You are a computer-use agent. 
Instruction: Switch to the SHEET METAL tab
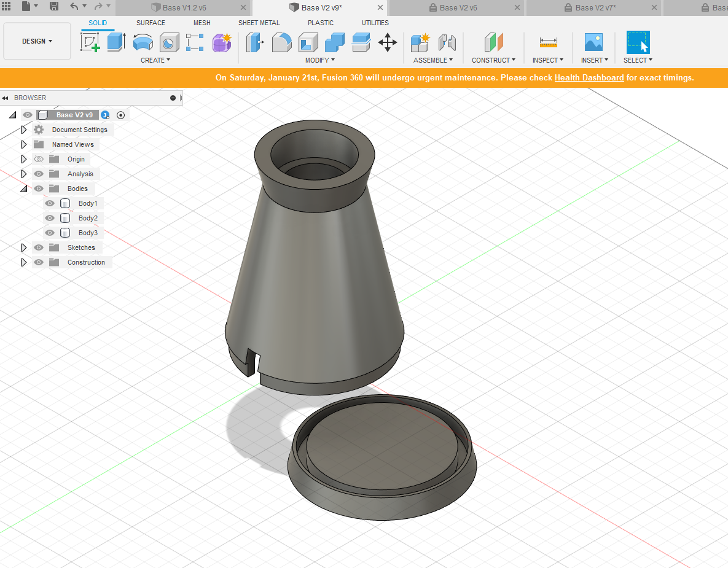pos(259,23)
